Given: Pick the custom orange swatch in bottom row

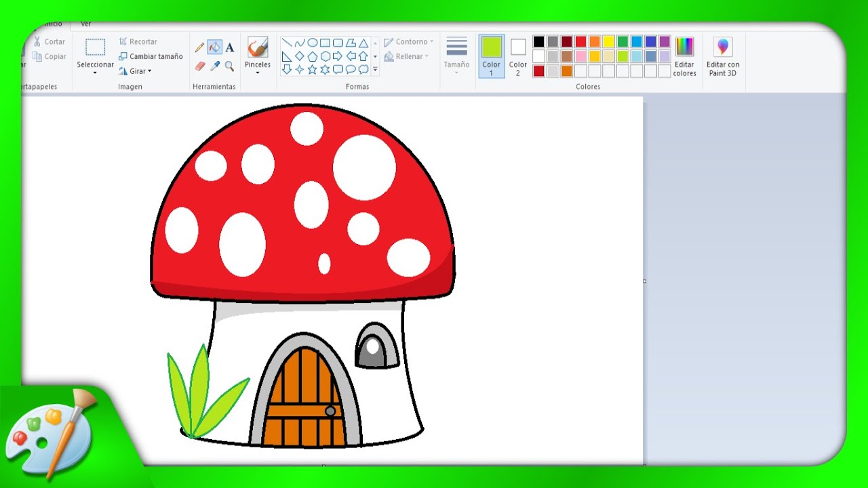Looking at the screenshot, I should pyautogui.click(x=567, y=71).
